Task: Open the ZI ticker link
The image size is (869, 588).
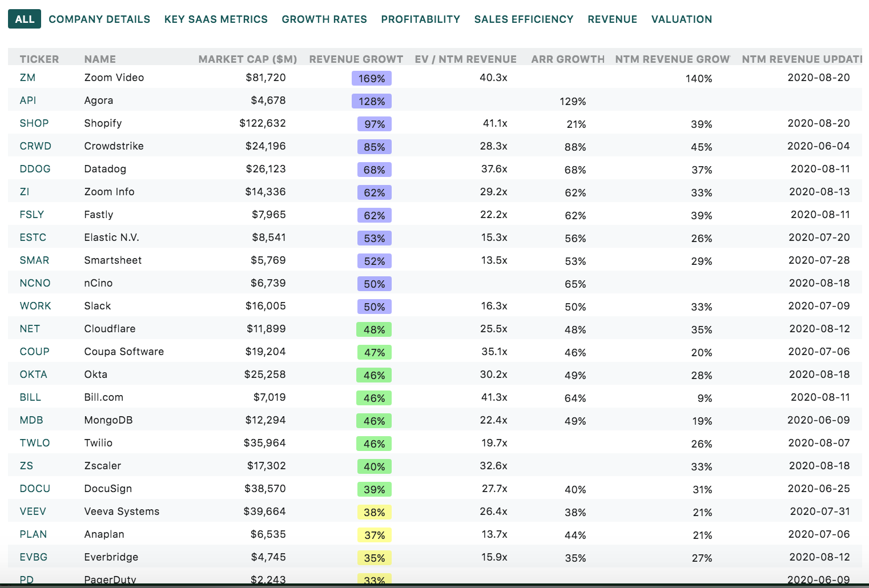Action: (25, 192)
